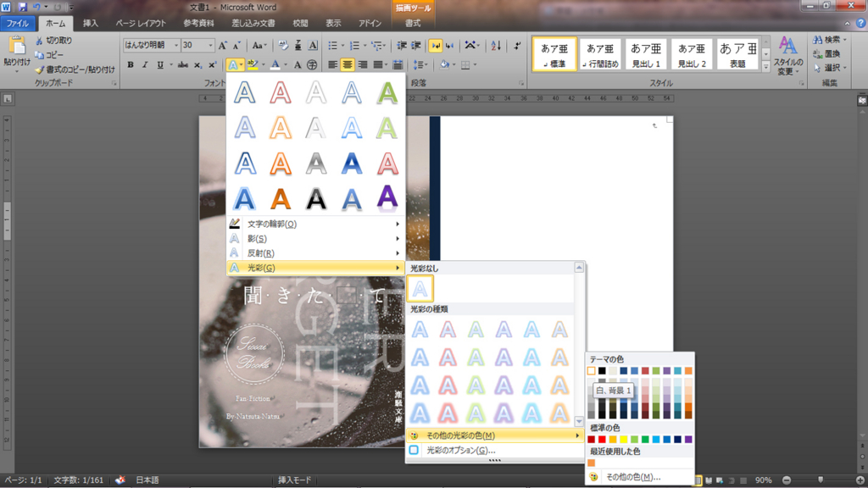868x488 pixels.
Task: Select the 行間詰め style
Action: 600,54
